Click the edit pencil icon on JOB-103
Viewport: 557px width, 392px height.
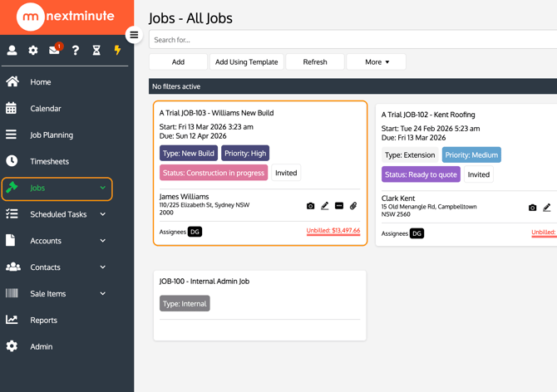coord(325,206)
